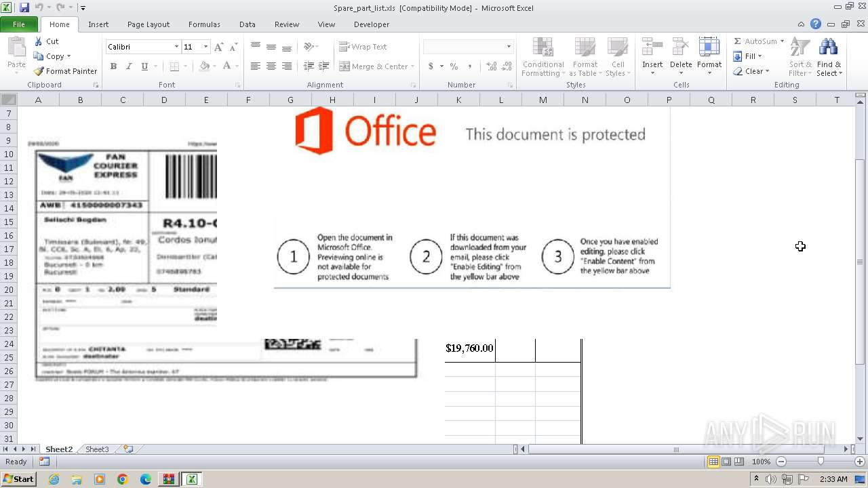868x488 pixels.
Task: Apply the Font Color swatch
Action: click(x=226, y=66)
